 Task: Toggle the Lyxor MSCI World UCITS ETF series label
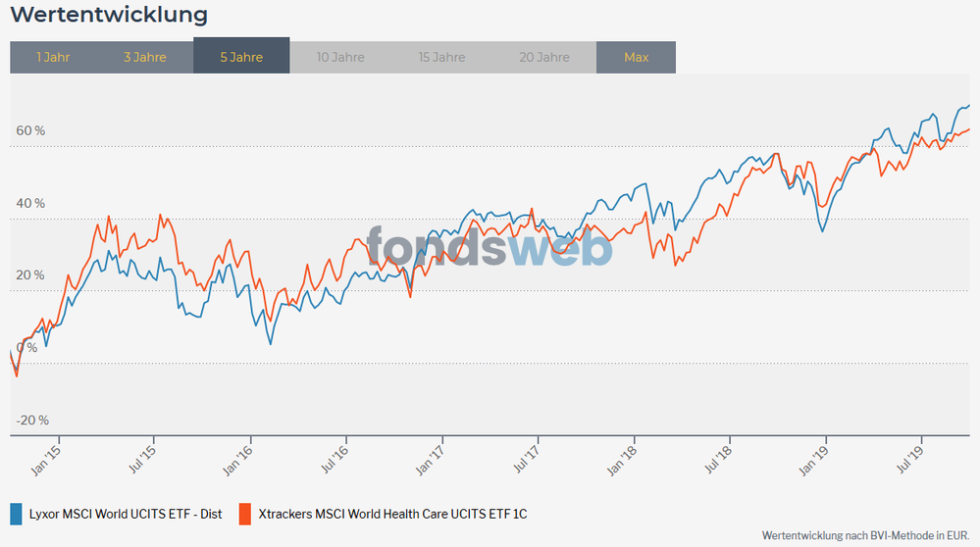[x=124, y=513]
